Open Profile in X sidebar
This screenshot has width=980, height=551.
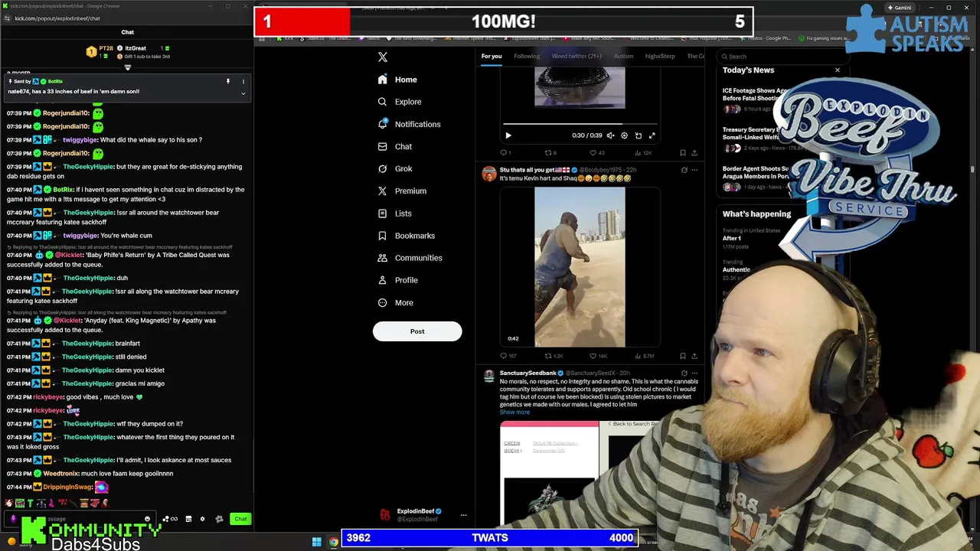397,280
